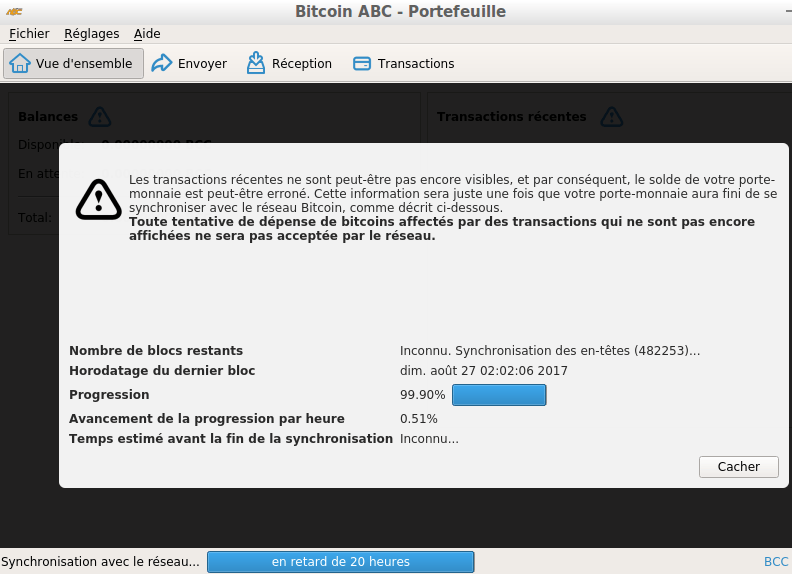Click the Transactions card icon
Viewport: 792px width, 574px height.
pyautogui.click(x=362, y=64)
